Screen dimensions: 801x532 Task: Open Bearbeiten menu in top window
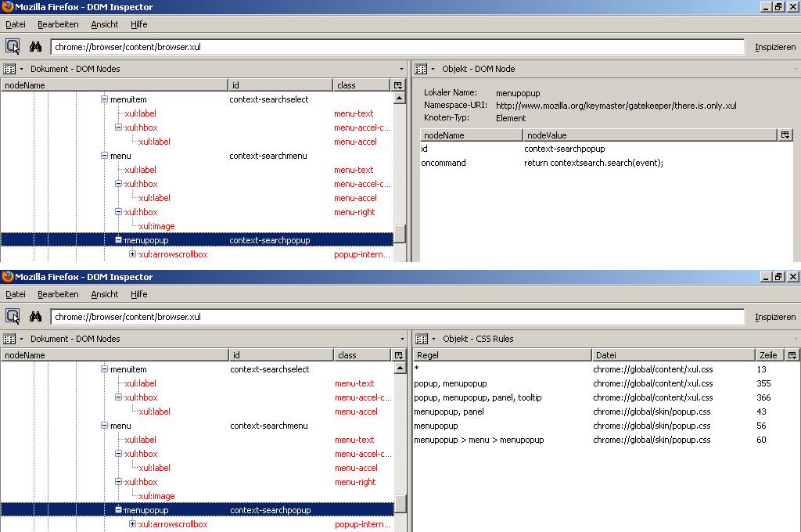[x=58, y=24]
